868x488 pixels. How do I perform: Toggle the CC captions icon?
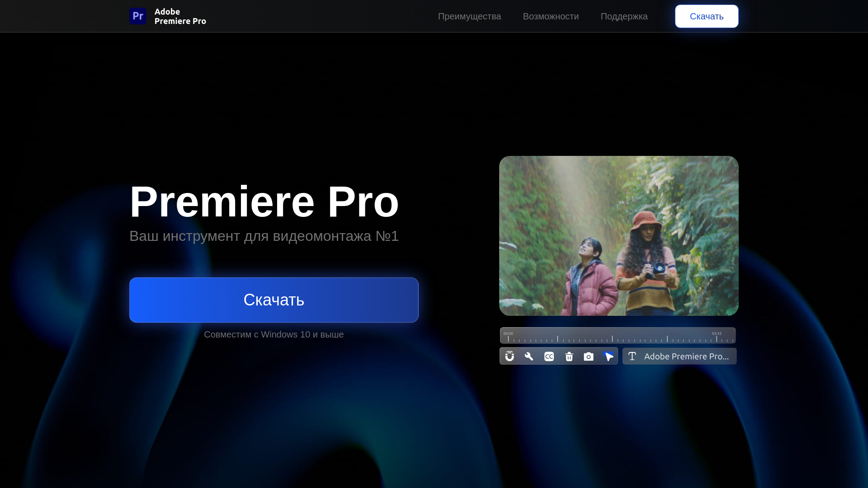point(549,357)
